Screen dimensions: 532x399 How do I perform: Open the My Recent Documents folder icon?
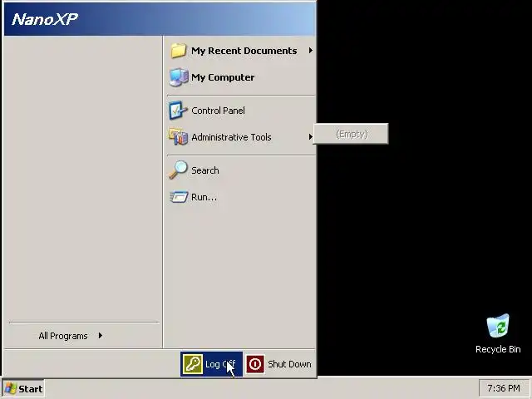tap(179, 51)
